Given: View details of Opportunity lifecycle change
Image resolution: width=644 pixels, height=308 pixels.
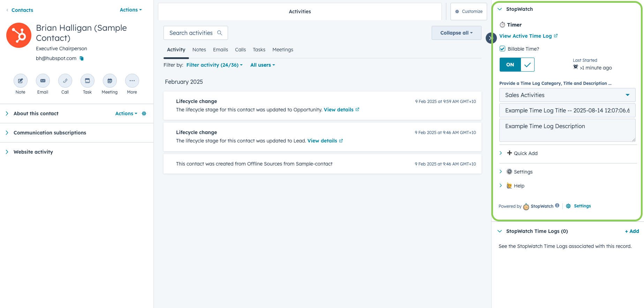Looking at the screenshot, I should point(339,110).
